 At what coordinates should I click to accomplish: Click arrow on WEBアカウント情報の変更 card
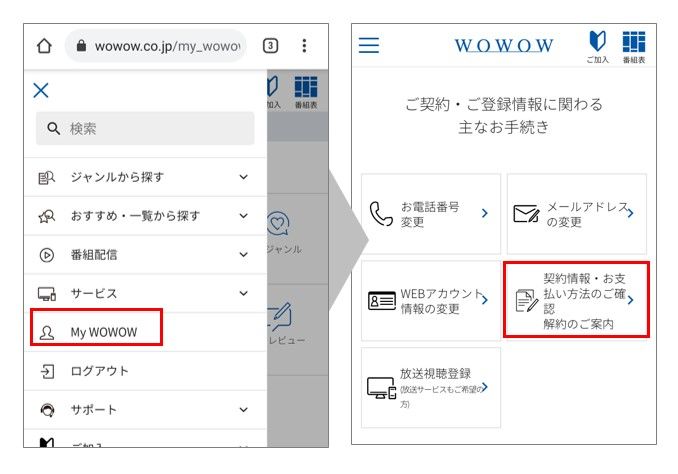pyautogui.click(x=485, y=300)
